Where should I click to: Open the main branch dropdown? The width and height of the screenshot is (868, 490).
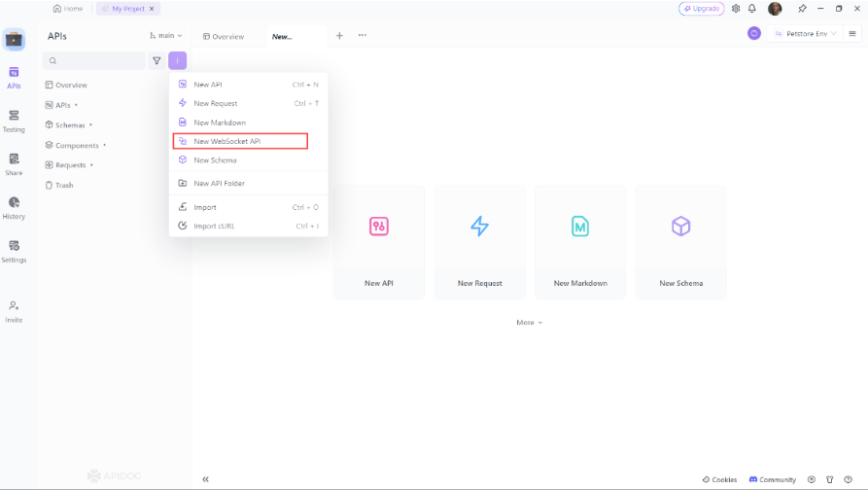coord(165,35)
